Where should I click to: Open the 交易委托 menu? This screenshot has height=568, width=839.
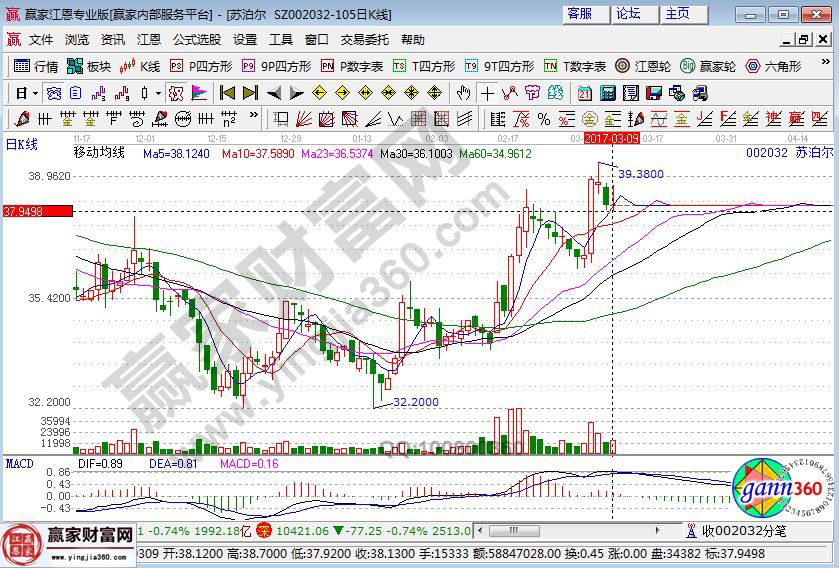pyautogui.click(x=364, y=40)
